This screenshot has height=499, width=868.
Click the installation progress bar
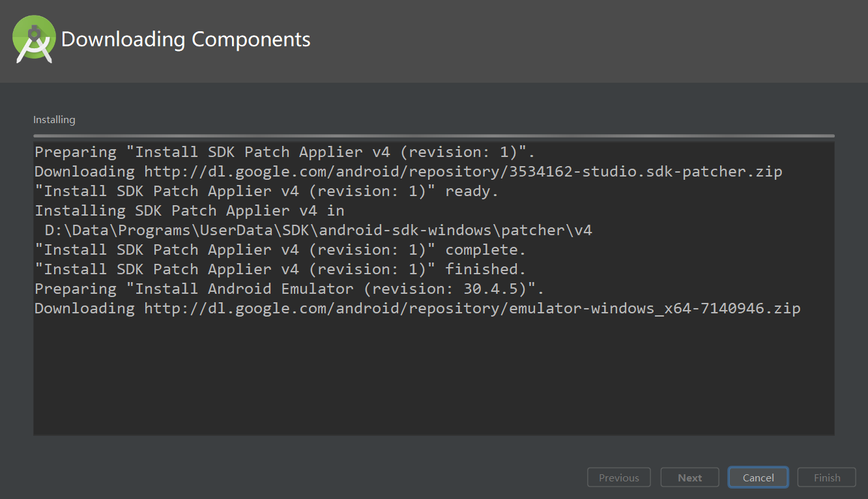[x=434, y=135]
